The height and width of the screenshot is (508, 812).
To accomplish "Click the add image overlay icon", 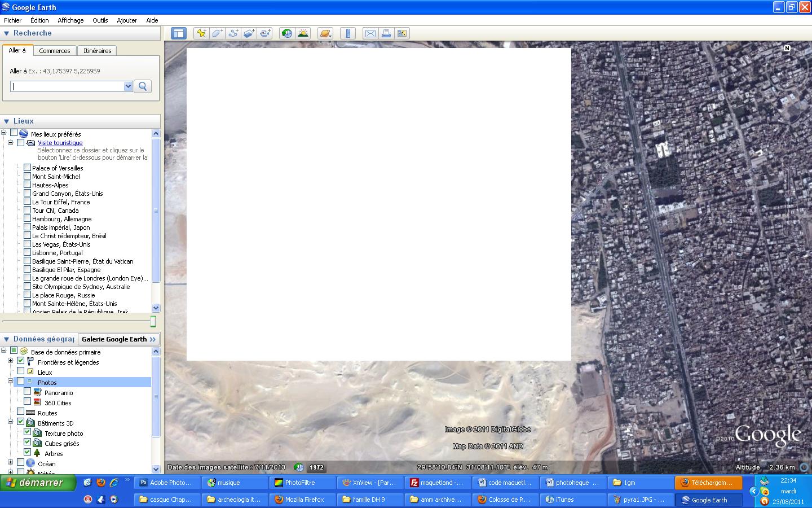I will (249, 33).
